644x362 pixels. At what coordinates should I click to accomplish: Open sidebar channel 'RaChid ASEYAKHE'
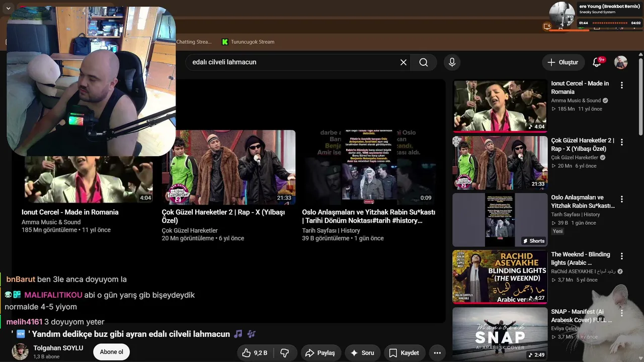tap(583, 271)
